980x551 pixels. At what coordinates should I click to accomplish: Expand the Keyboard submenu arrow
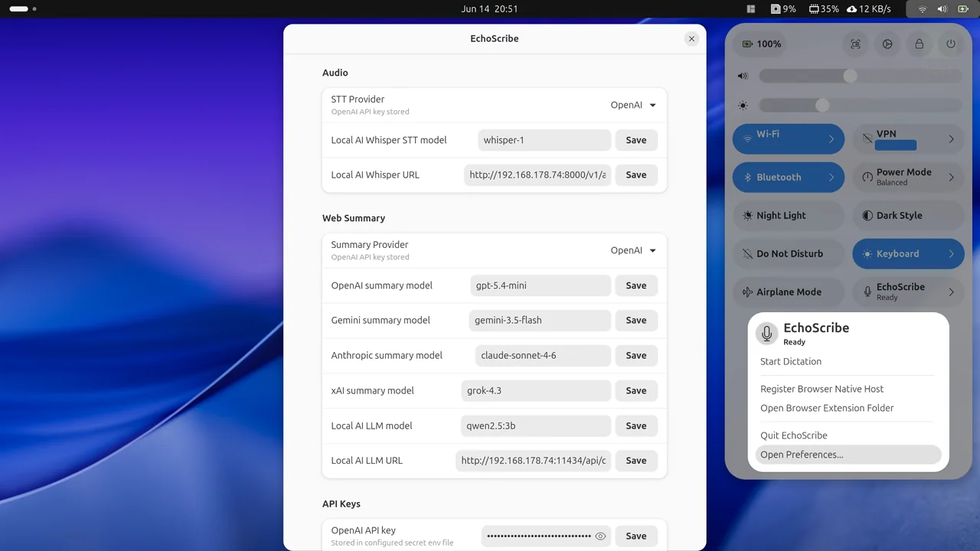(x=952, y=253)
